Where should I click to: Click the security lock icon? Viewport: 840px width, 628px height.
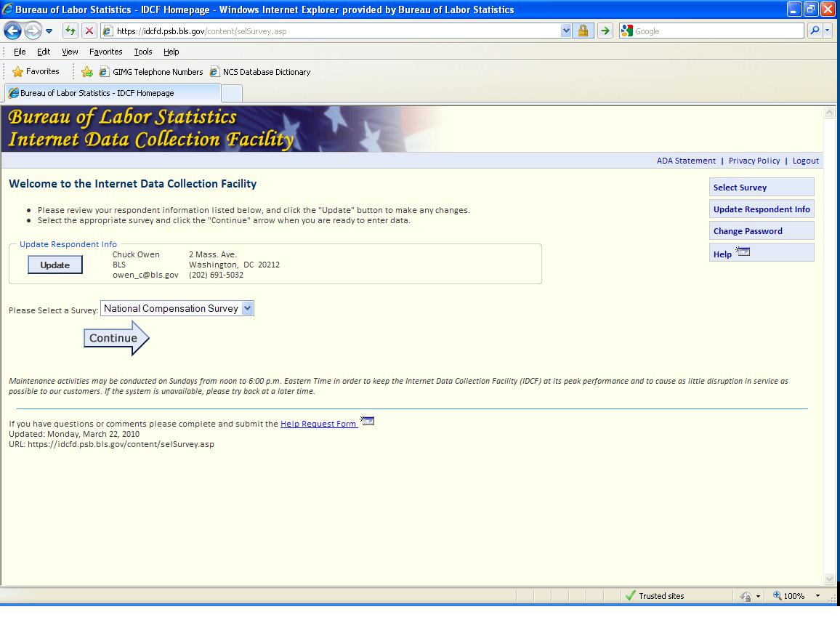click(583, 31)
